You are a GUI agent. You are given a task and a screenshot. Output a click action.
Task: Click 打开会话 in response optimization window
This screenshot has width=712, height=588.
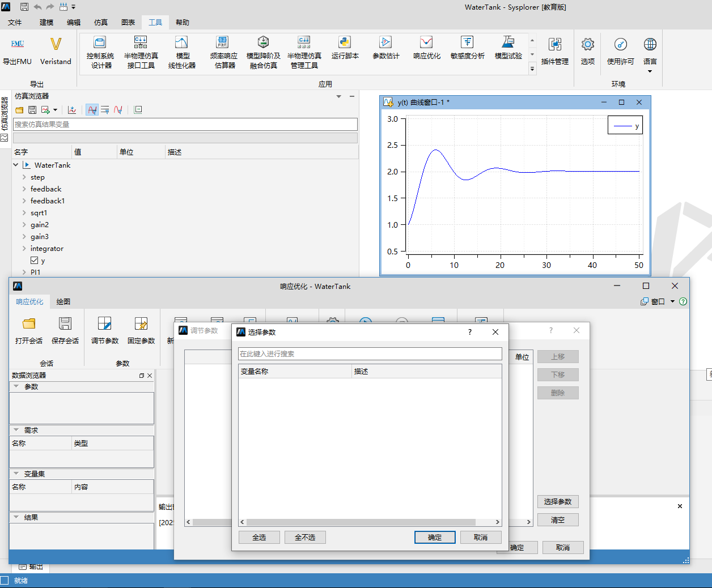[x=29, y=331]
